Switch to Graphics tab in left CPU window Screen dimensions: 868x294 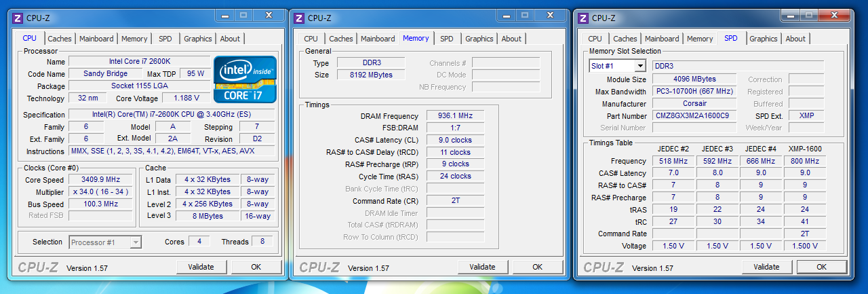[x=198, y=39]
